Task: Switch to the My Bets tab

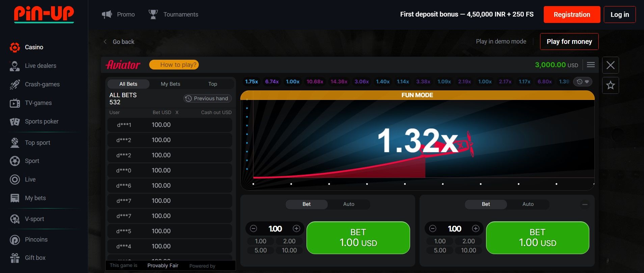Action: pos(170,84)
